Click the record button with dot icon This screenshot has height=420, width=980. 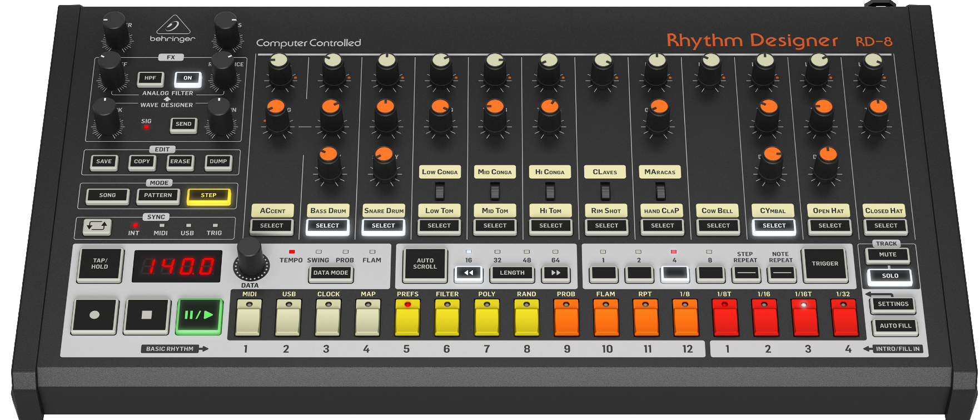pos(94,315)
